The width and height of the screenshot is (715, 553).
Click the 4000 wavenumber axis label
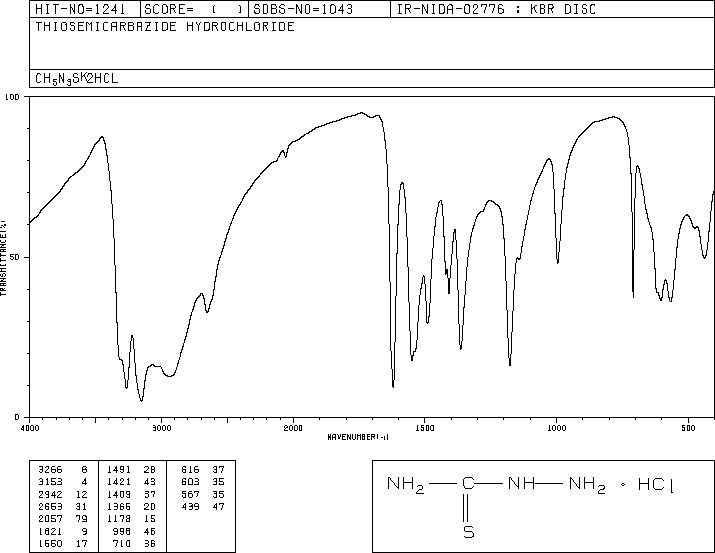click(30, 428)
